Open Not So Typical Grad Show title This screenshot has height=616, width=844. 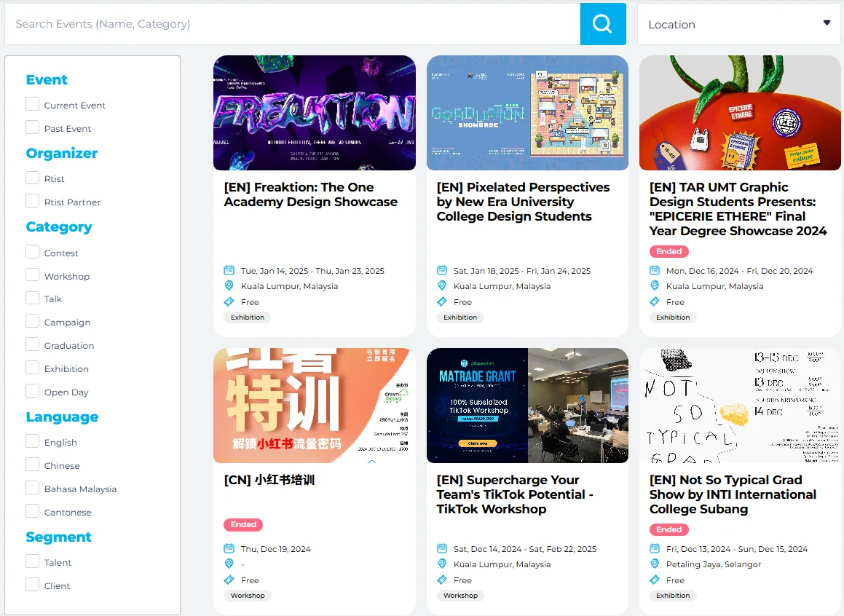(733, 494)
